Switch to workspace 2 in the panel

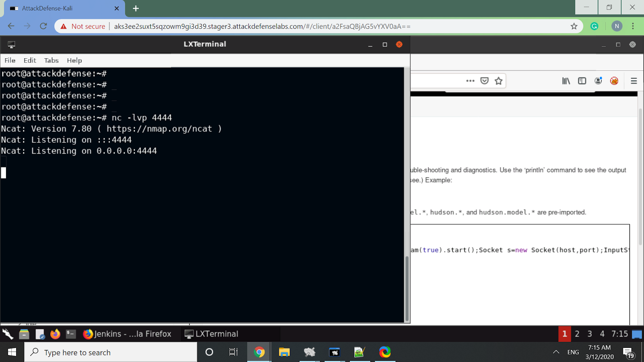[577, 333]
